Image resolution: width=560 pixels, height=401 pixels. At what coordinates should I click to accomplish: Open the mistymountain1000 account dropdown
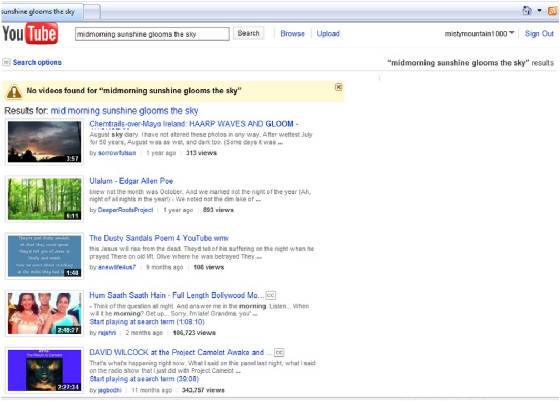click(x=479, y=34)
